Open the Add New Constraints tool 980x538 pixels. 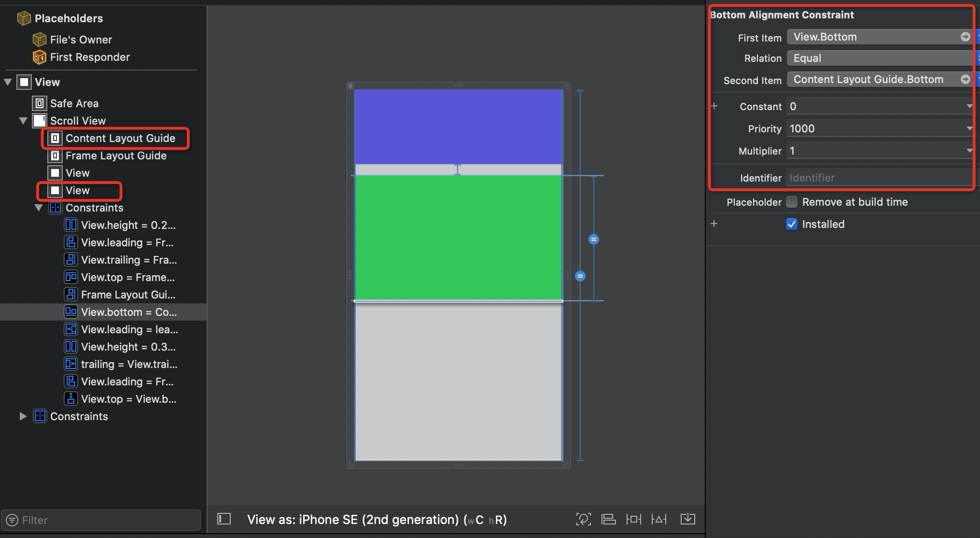coord(633,519)
